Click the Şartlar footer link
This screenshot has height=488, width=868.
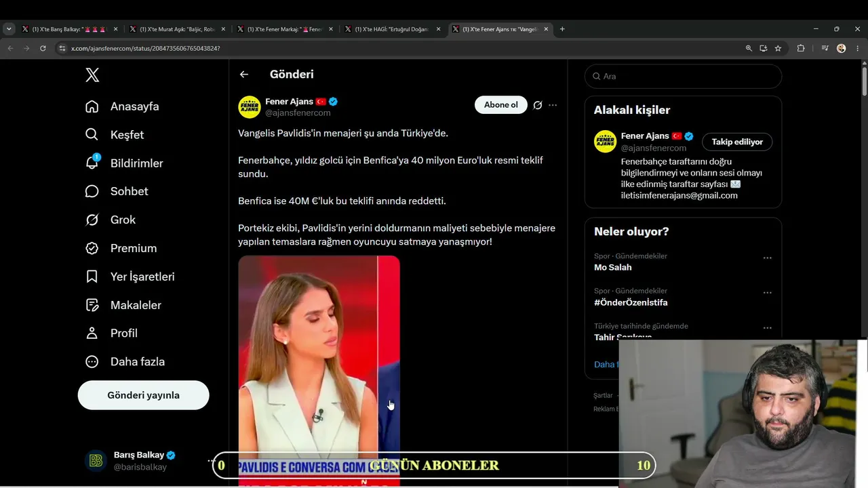click(603, 395)
